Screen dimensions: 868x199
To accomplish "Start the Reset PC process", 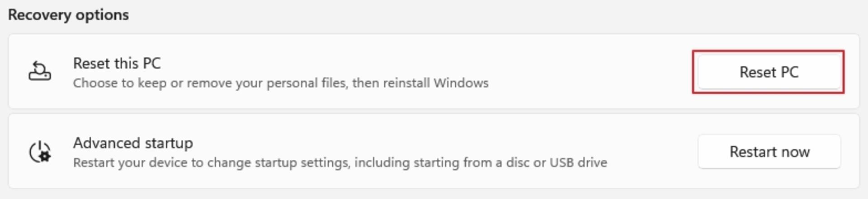I will (x=769, y=72).
